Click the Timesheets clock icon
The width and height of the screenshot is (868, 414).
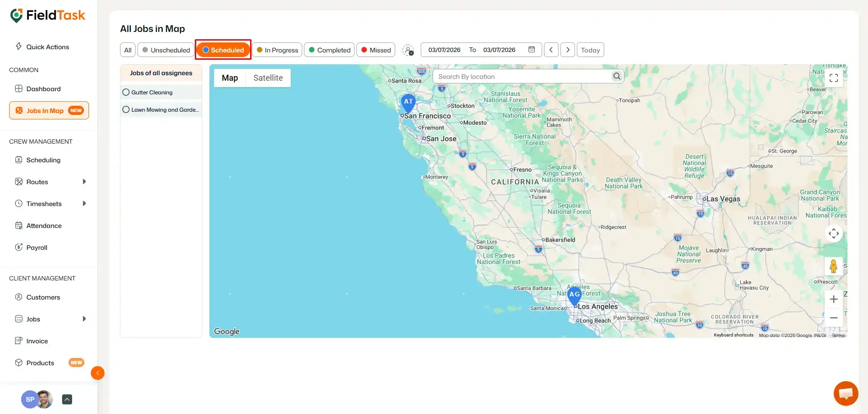tap(19, 203)
